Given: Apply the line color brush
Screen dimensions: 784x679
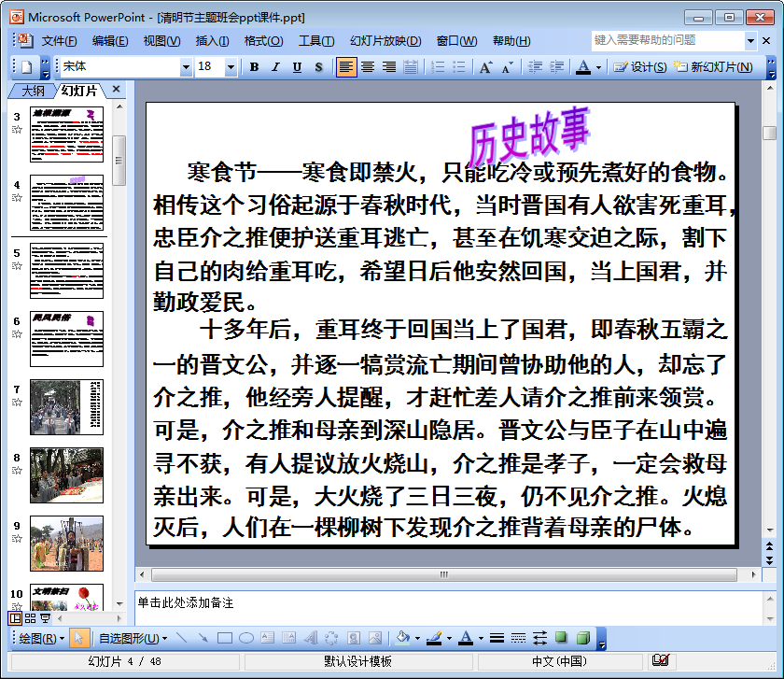Looking at the screenshot, I should (x=434, y=638).
